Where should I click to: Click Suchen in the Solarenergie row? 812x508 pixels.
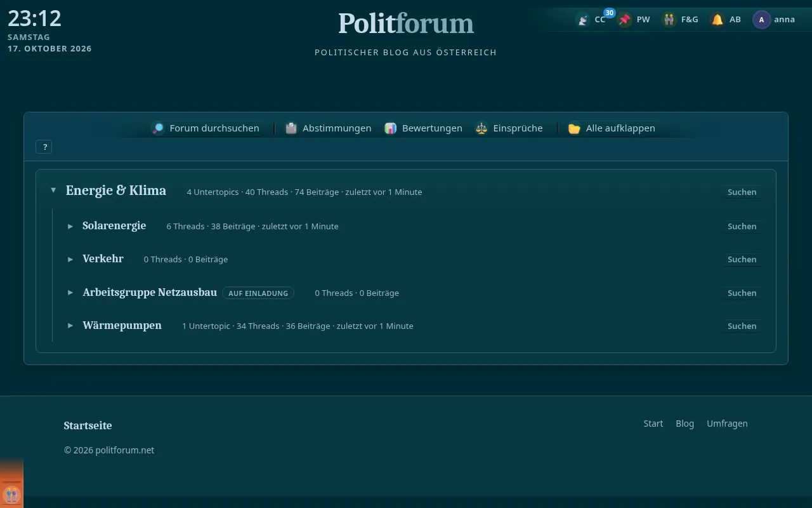[x=742, y=226]
